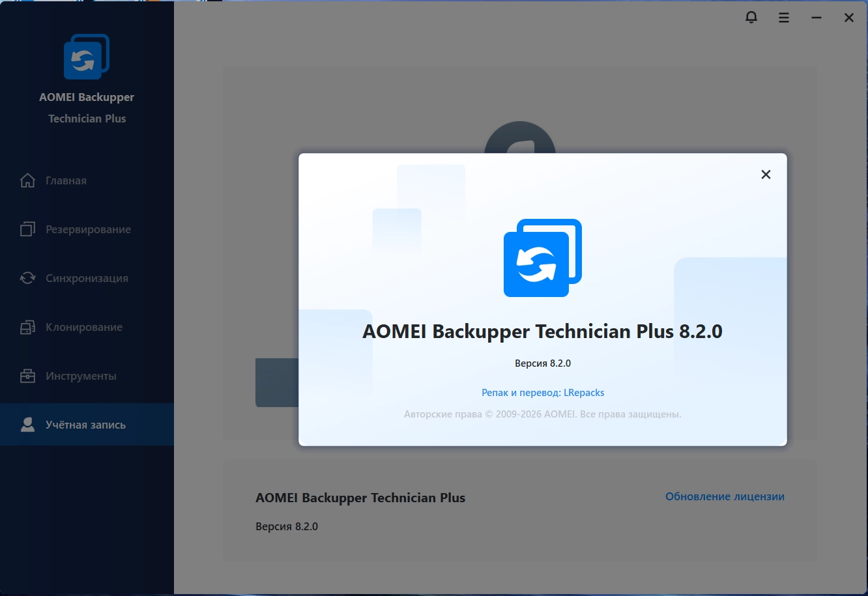Open the hamburger menu in title bar

tap(784, 18)
